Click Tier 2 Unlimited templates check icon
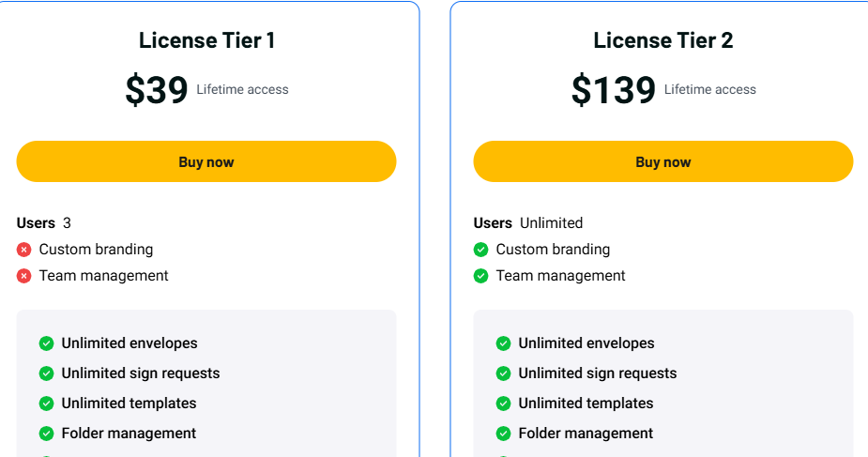The image size is (868, 457). tap(504, 404)
